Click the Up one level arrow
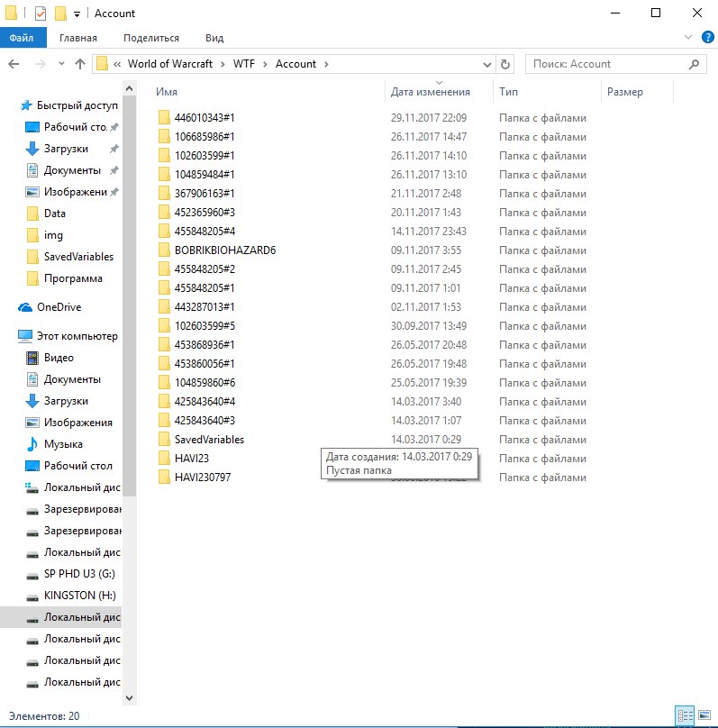The width and height of the screenshot is (718, 728). [80, 64]
